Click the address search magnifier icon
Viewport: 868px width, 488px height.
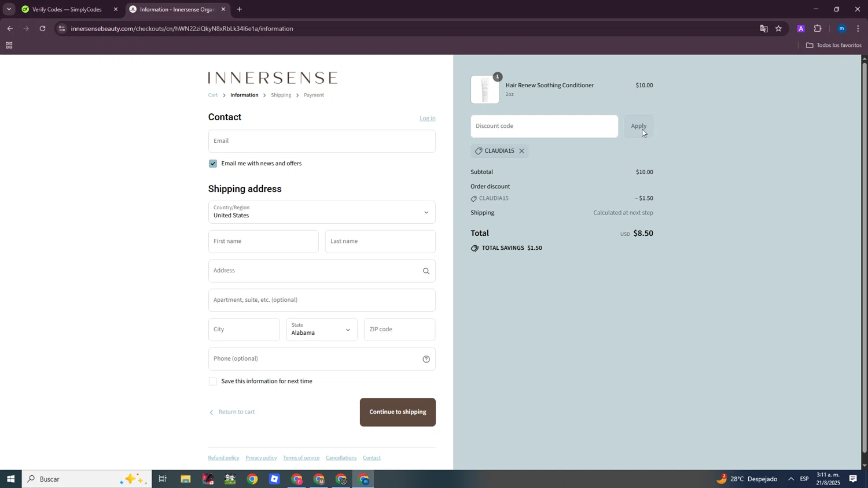pos(426,271)
